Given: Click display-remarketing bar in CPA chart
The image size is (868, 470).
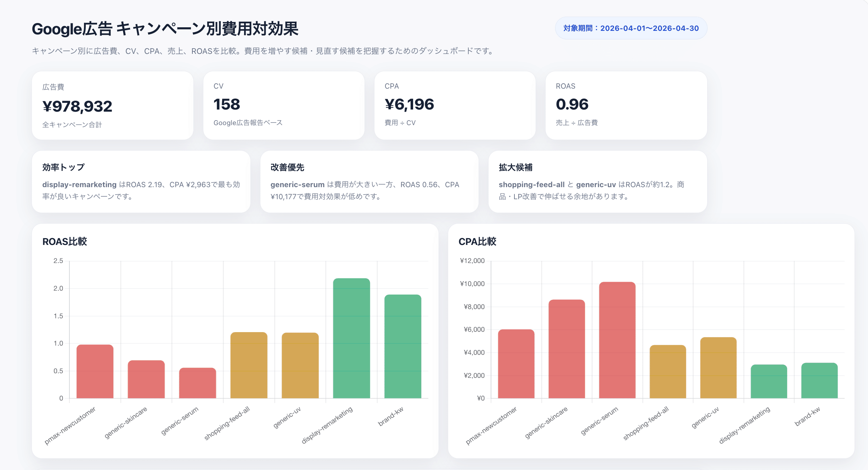Looking at the screenshot, I should point(769,381).
